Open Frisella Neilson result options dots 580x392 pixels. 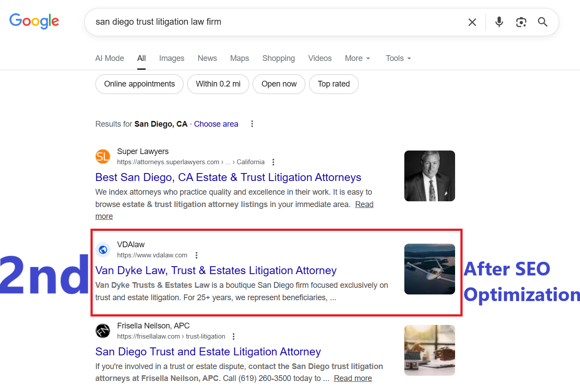234,336
